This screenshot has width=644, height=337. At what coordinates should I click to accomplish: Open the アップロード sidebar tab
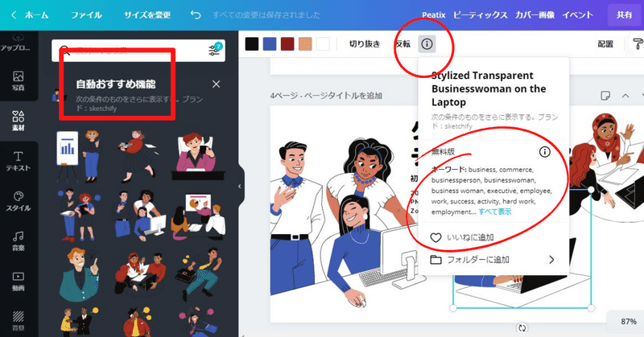pyautogui.click(x=16, y=43)
